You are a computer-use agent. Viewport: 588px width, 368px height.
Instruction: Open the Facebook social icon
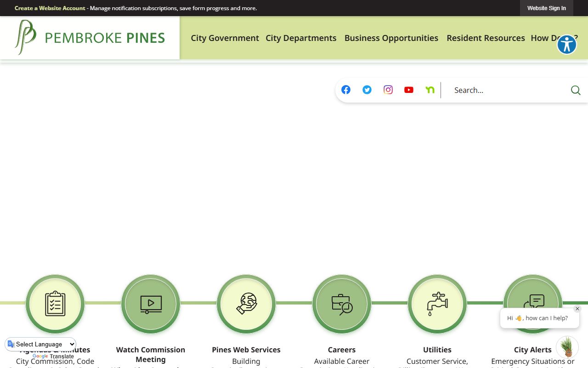pos(346,90)
